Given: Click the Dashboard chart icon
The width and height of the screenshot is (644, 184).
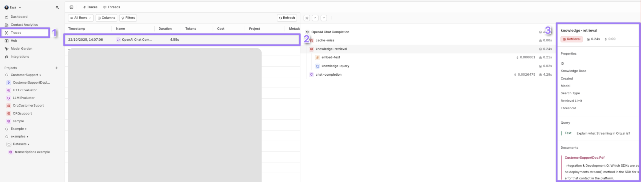Looking at the screenshot, I should coord(6,17).
